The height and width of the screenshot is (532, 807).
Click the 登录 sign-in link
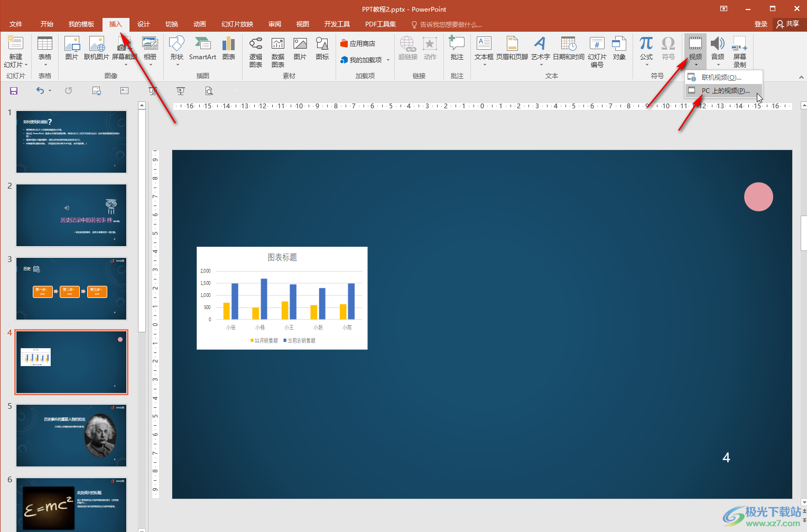(x=761, y=24)
